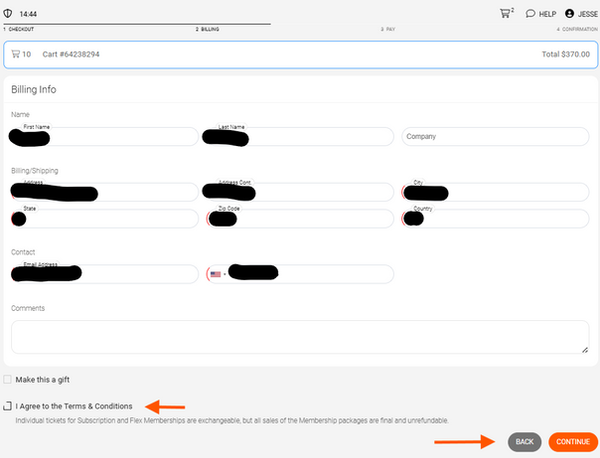
Task: Check the Make this a gift checkbox
Action: [x=7, y=379]
